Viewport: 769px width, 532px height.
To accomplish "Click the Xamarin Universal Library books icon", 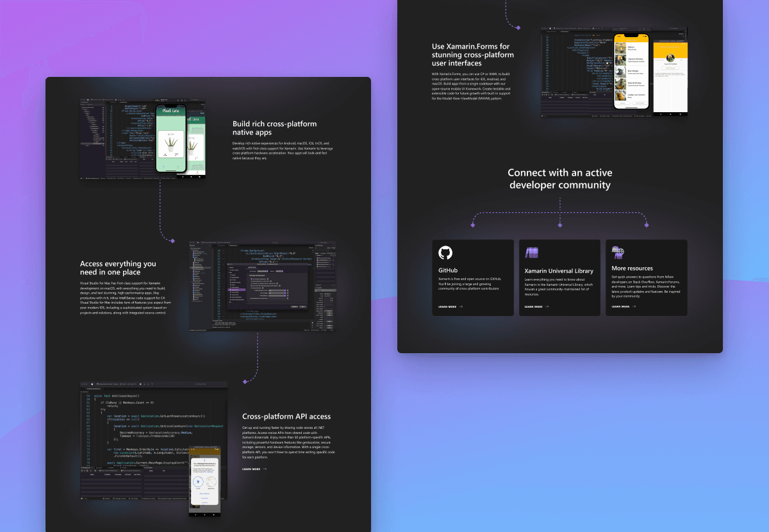I will click(531, 253).
